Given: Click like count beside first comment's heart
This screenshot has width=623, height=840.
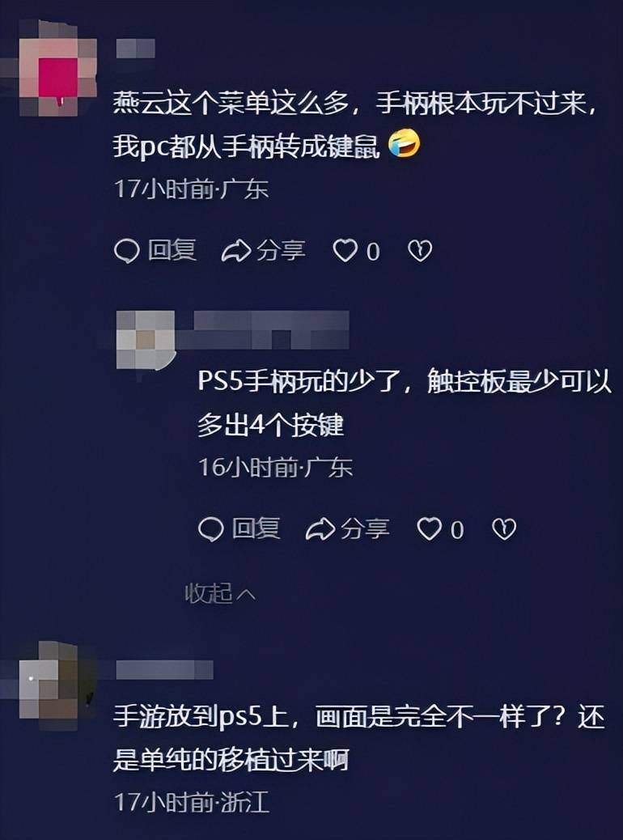Looking at the screenshot, I should coord(373,252).
